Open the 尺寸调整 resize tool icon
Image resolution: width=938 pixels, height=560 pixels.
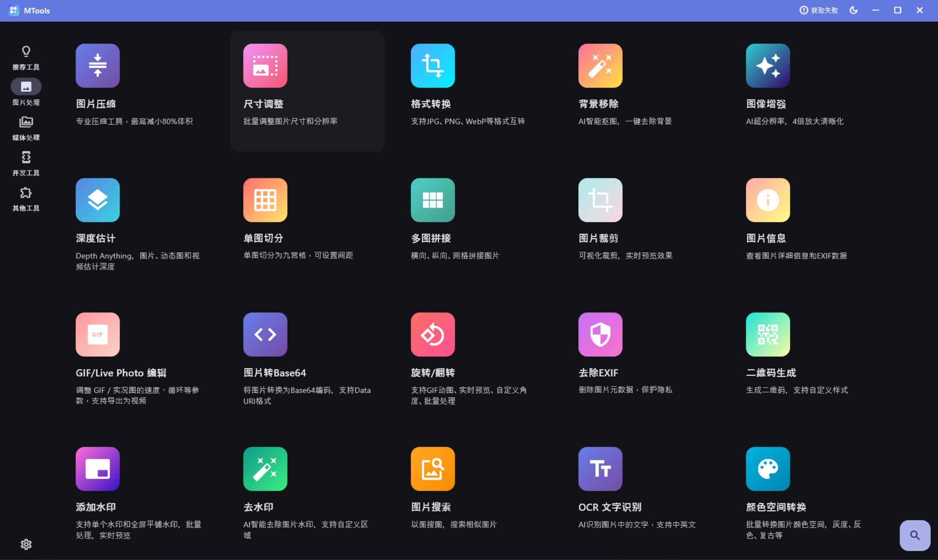click(x=265, y=66)
